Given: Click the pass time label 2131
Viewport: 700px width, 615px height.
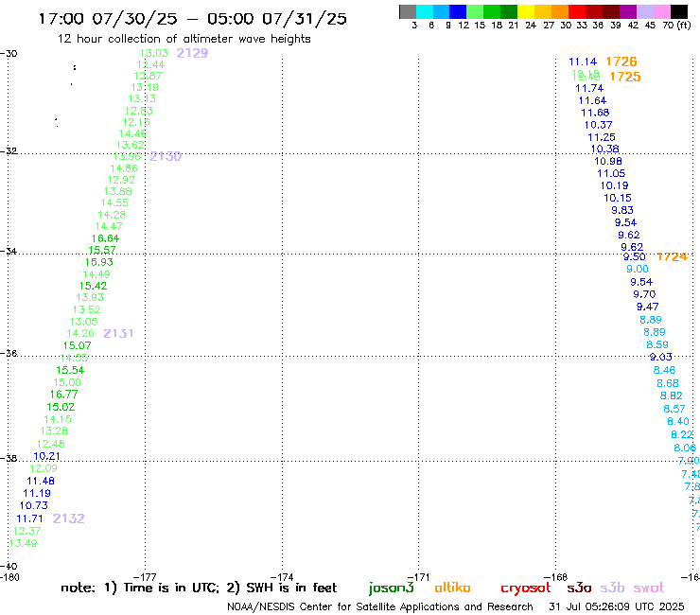Looking at the screenshot, I should click(x=118, y=333).
